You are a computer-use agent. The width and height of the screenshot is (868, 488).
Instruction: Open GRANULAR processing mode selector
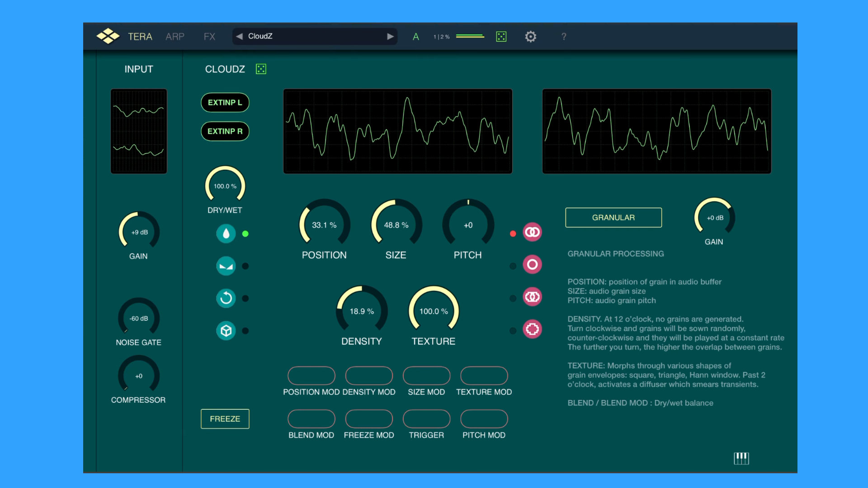click(613, 217)
